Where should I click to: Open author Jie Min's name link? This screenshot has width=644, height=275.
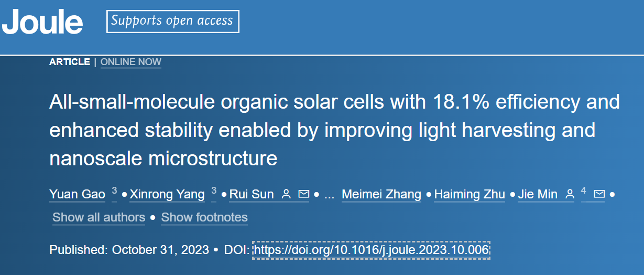click(538, 195)
